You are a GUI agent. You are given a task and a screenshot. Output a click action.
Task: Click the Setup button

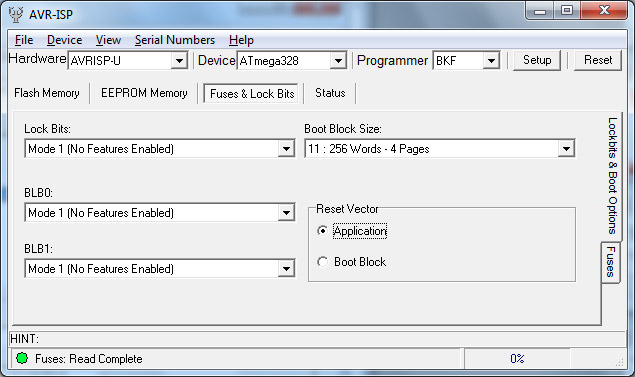[537, 60]
